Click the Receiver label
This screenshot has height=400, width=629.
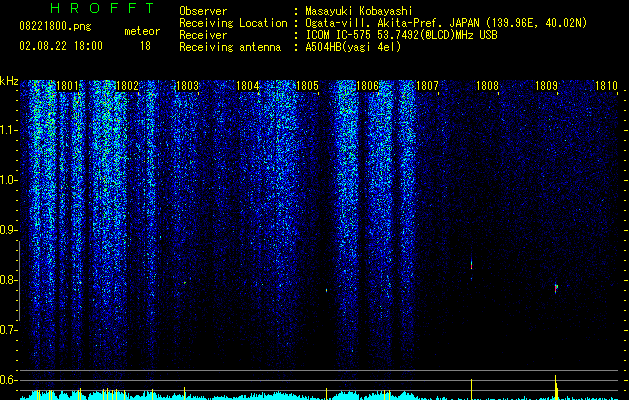(203, 35)
